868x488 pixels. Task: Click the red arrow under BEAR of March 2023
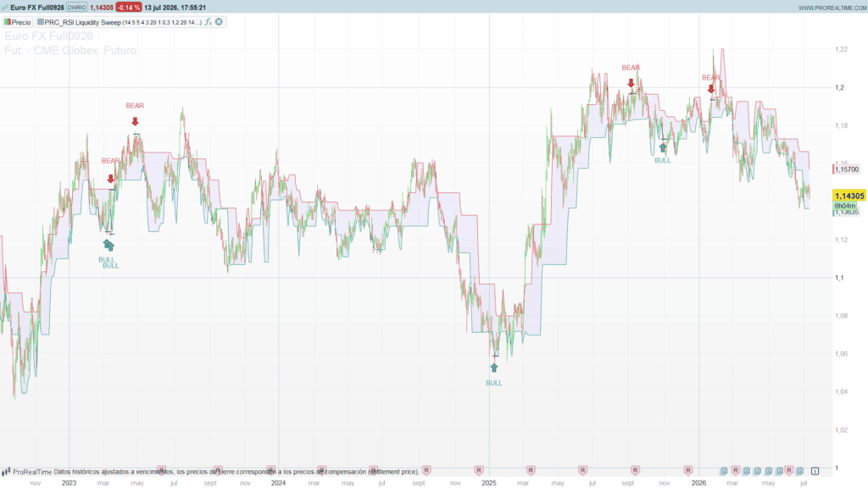tap(111, 179)
